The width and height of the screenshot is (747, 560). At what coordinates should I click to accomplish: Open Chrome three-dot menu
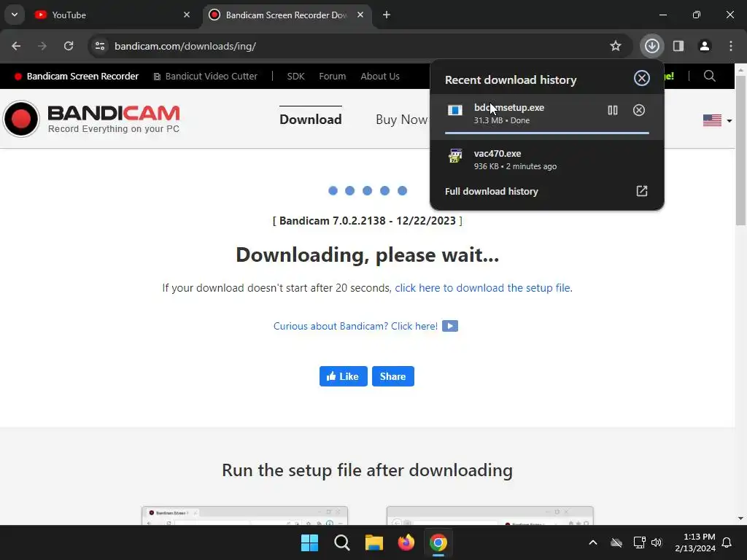click(x=731, y=46)
